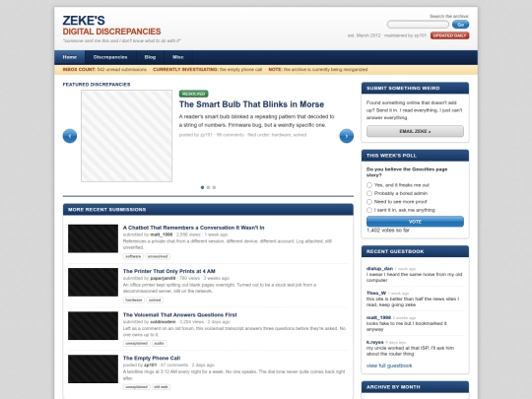The height and width of the screenshot is (399, 532).
Task: Click guestbook author Theo_W
Action: tap(376, 293)
